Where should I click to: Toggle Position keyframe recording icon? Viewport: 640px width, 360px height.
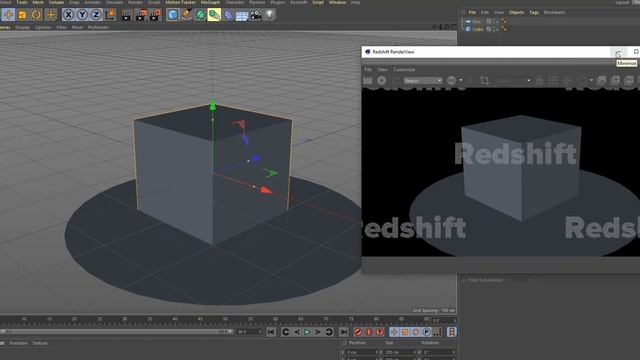pyautogui.click(x=394, y=332)
